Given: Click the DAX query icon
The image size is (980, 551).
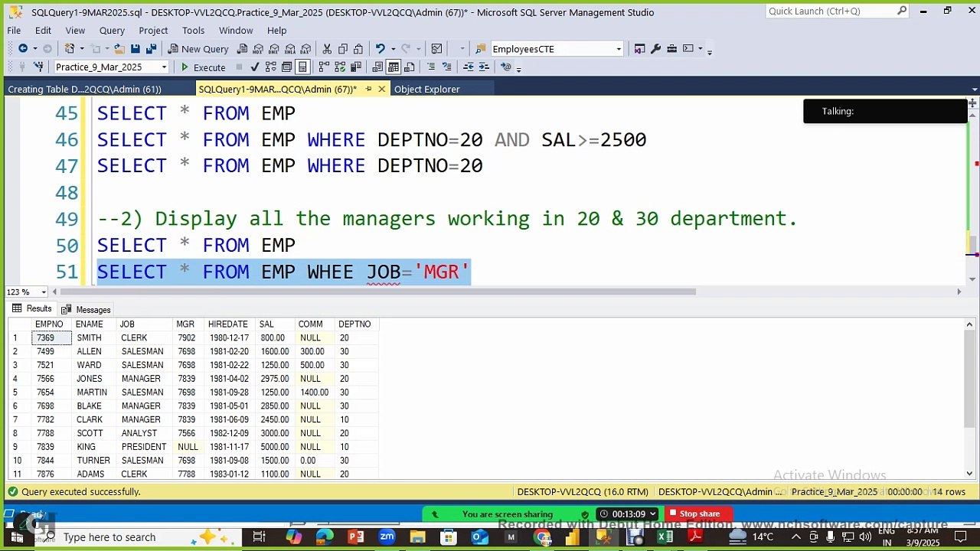Looking at the screenshot, I should click(305, 49).
